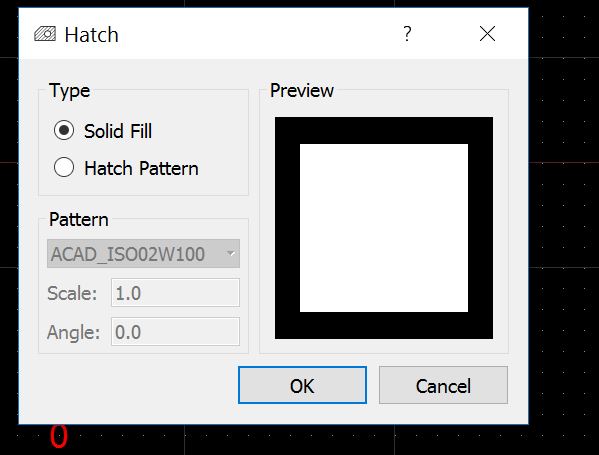This screenshot has height=455, width=599.
Task: Confirm the hatch with OK
Action: [x=302, y=385]
